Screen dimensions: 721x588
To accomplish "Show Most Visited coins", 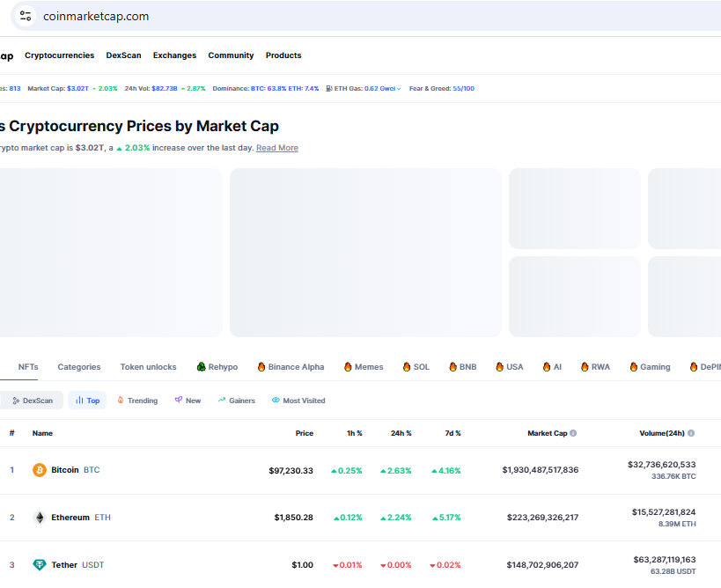I will (x=298, y=401).
